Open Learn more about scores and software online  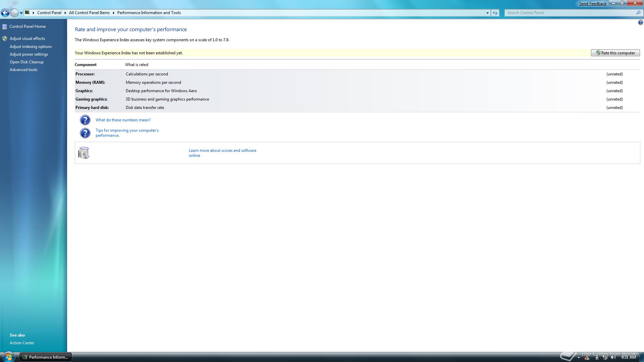tap(222, 153)
